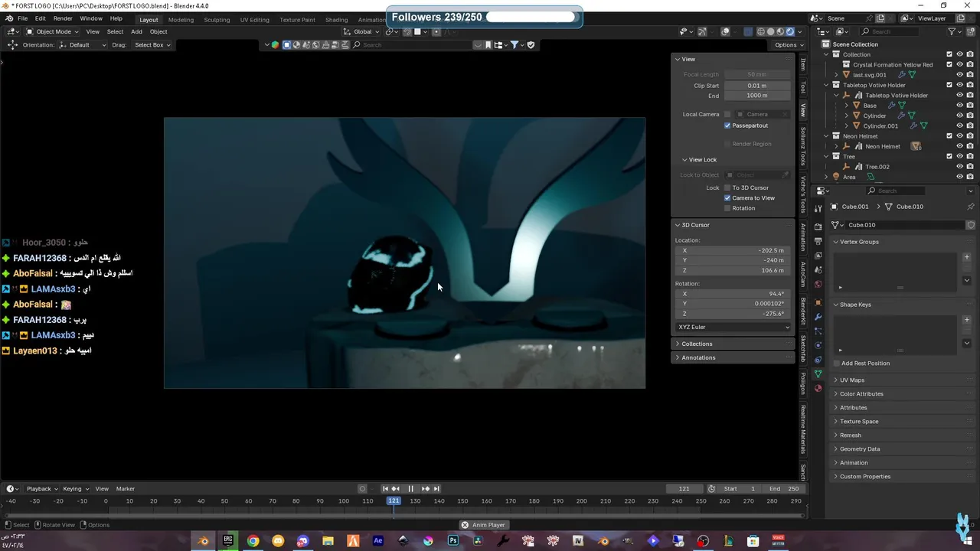Image resolution: width=980 pixels, height=551 pixels.
Task: Open the Item tab in sidebar
Action: click(802, 64)
